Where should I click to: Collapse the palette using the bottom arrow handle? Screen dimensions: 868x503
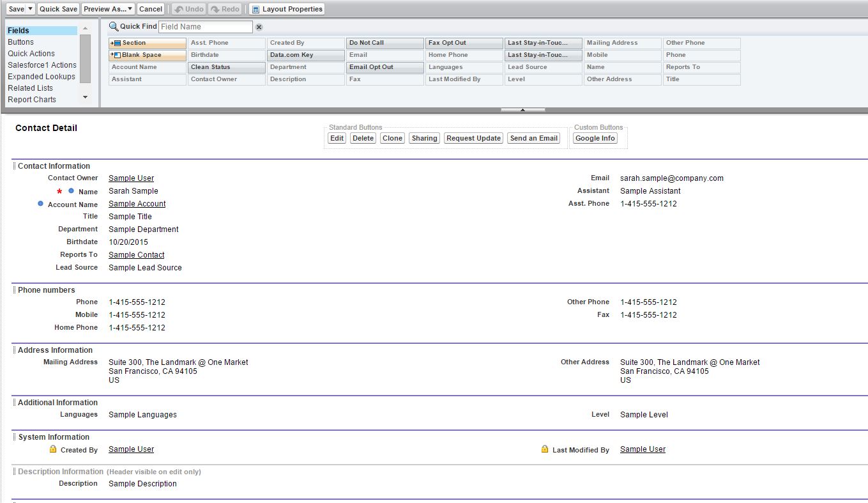tap(522, 110)
